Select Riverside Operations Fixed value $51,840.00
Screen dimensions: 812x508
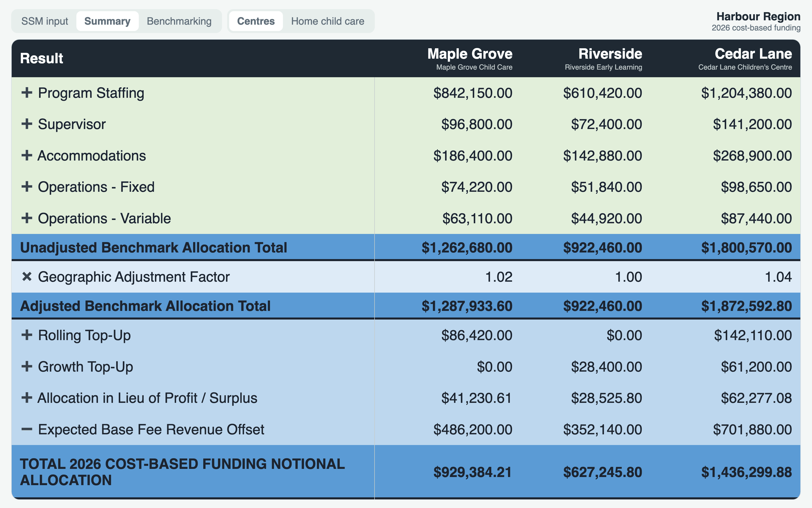click(x=607, y=187)
